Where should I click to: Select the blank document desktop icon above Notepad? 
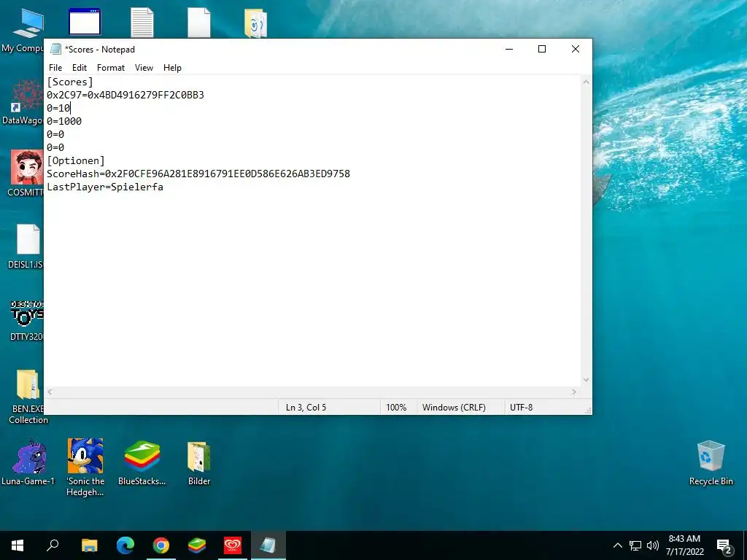tap(199, 22)
